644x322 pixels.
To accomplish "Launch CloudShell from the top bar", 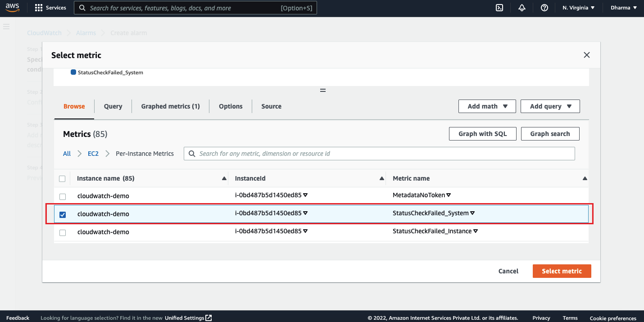I will point(499,8).
